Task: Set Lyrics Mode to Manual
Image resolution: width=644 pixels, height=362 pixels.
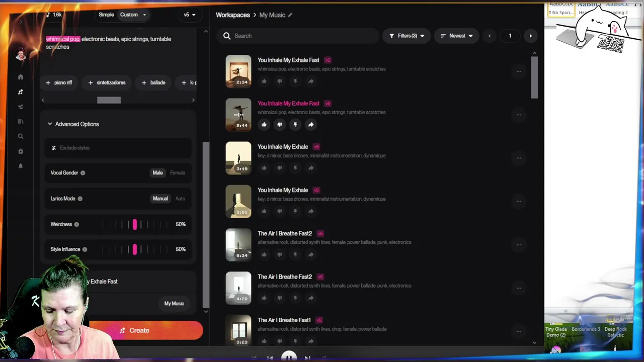Action: pos(160,199)
